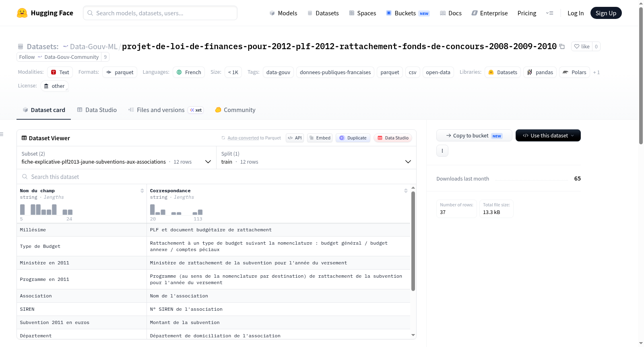
Task: Switch to the Dataset card tab
Action: [x=44, y=110]
